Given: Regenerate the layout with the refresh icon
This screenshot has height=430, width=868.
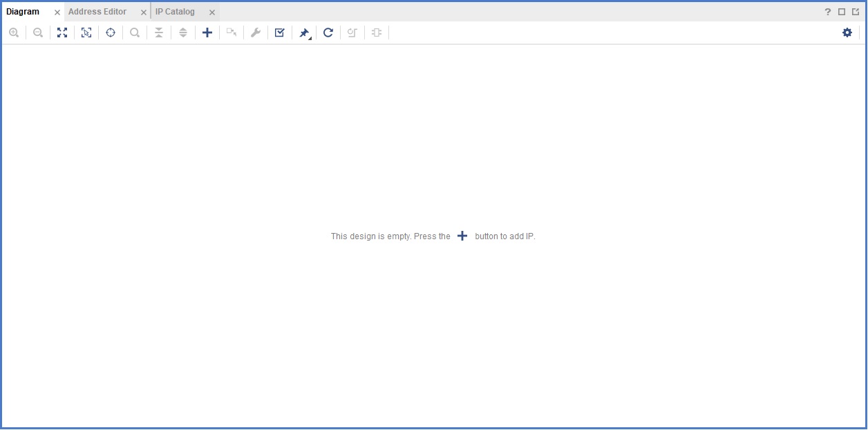Looking at the screenshot, I should (328, 32).
